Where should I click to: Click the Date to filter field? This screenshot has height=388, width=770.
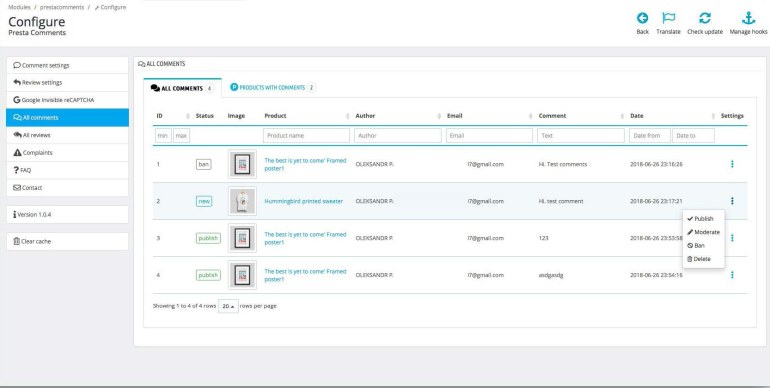(693, 136)
